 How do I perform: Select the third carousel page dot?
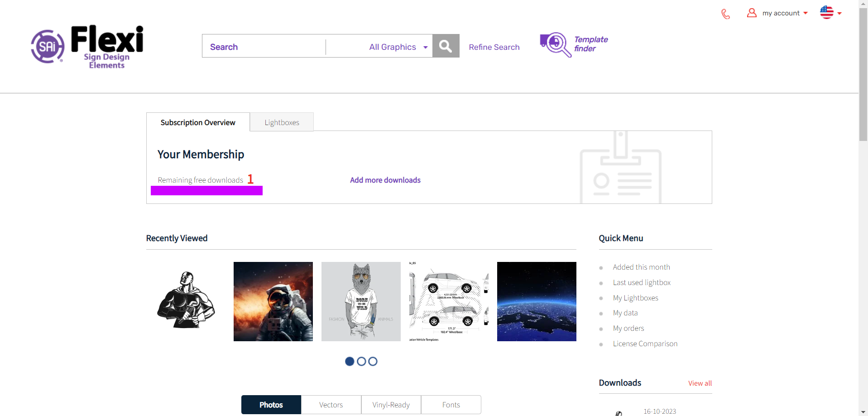373,361
